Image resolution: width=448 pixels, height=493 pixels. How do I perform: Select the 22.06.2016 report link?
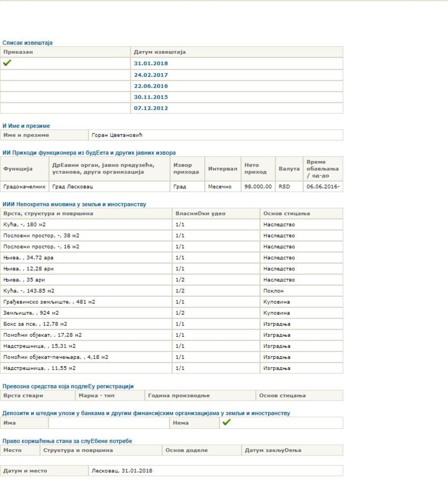[x=151, y=86]
